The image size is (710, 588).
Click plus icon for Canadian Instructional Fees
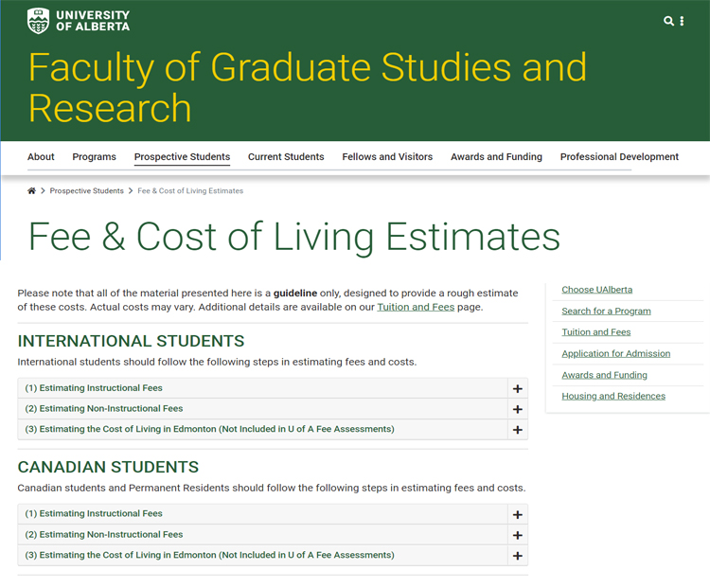[x=518, y=514]
